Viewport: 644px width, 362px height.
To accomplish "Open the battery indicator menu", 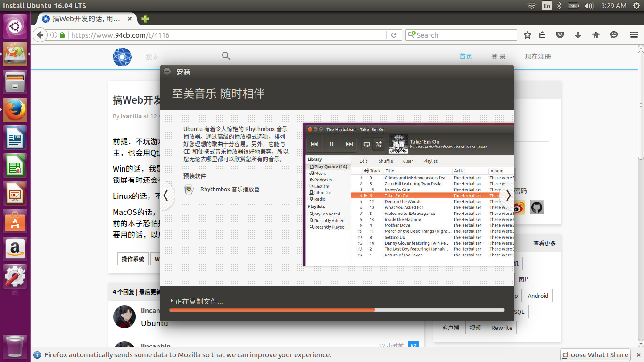I will 573,6.
